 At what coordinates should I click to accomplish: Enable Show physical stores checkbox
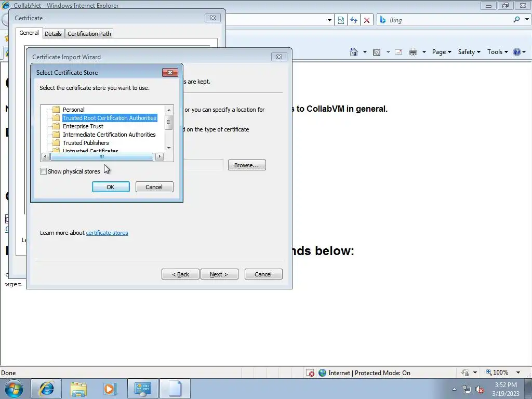(43, 171)
